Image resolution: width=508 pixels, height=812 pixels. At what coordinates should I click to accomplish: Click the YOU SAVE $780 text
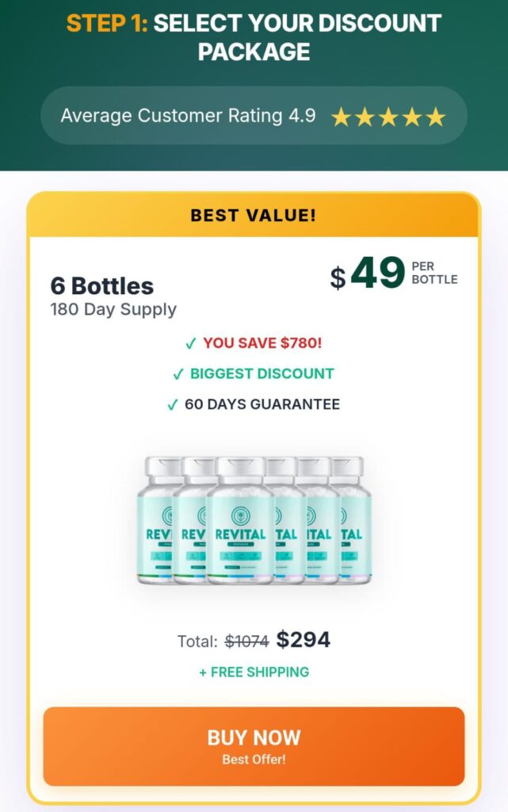262,343
